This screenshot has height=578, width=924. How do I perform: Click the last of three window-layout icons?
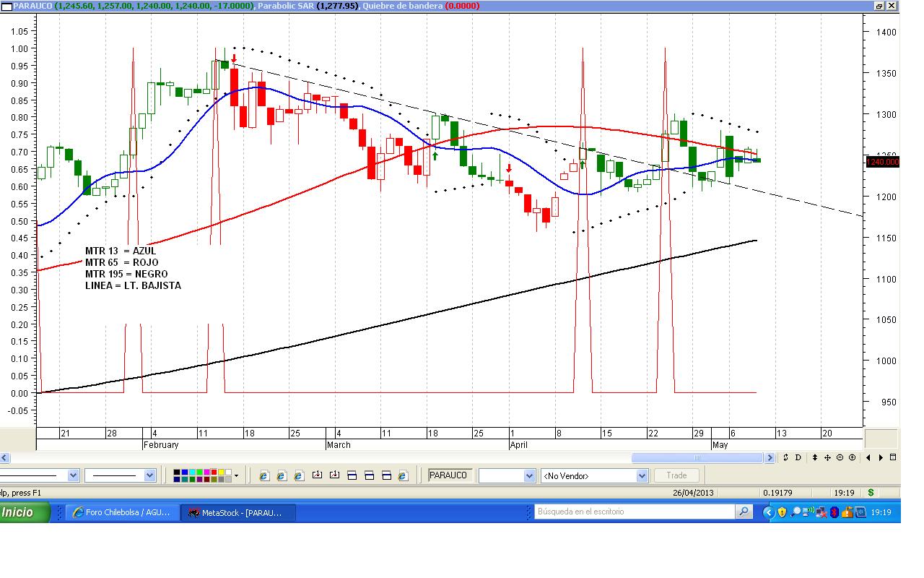click(x=386, y=475)
